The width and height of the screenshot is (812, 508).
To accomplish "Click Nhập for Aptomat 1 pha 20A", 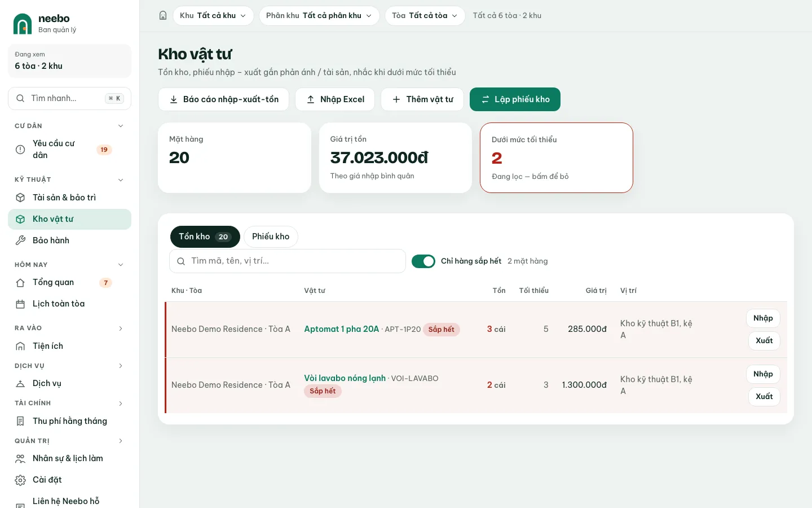I will (x=763, y=318).
